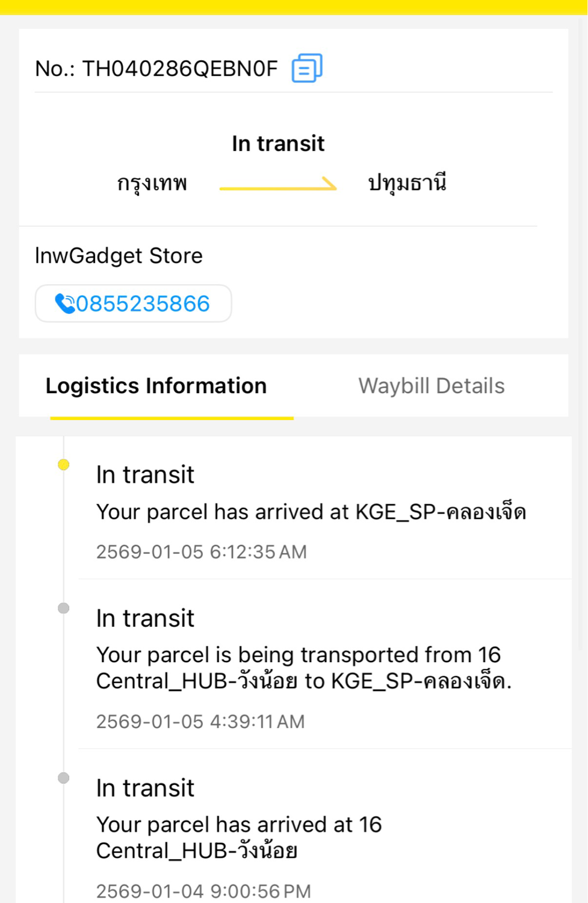Select the Logistics Information tab

point(156,386)
